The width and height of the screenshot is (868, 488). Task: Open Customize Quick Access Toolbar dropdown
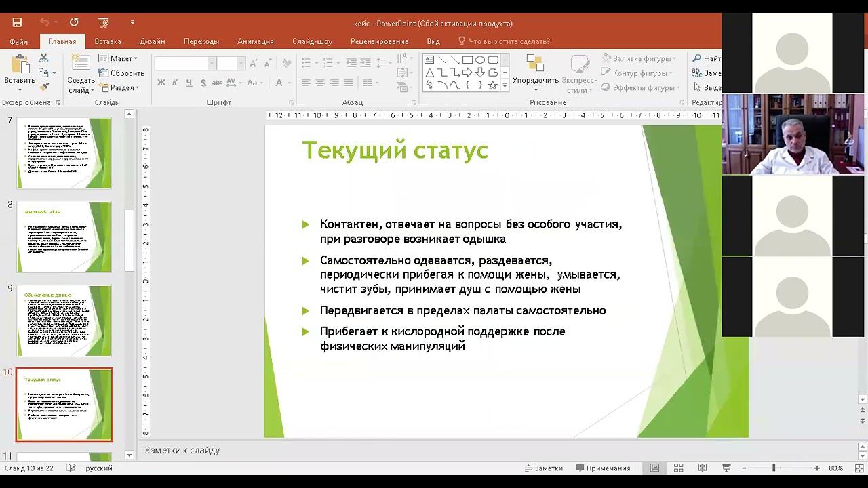(132, 22)
